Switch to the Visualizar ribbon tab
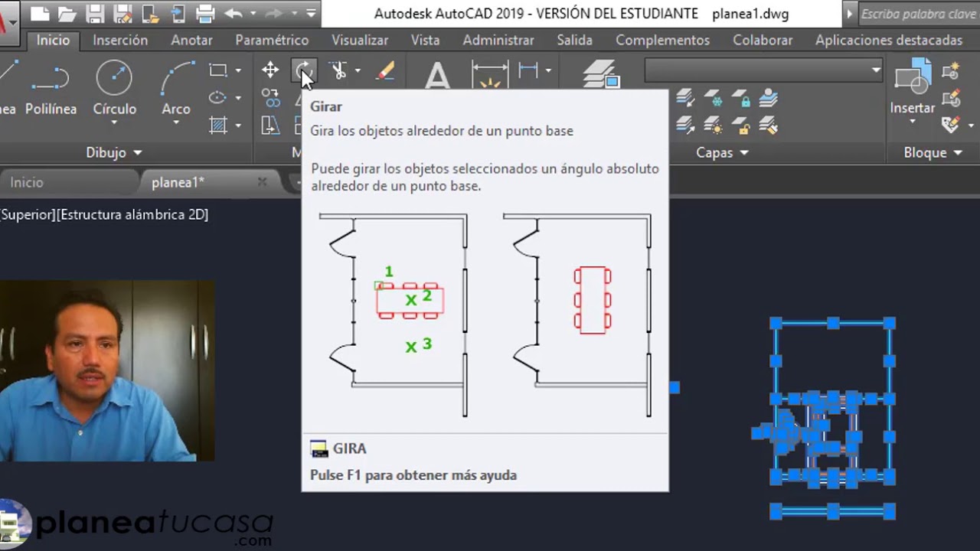980x551 pixels. pos(360,40)
